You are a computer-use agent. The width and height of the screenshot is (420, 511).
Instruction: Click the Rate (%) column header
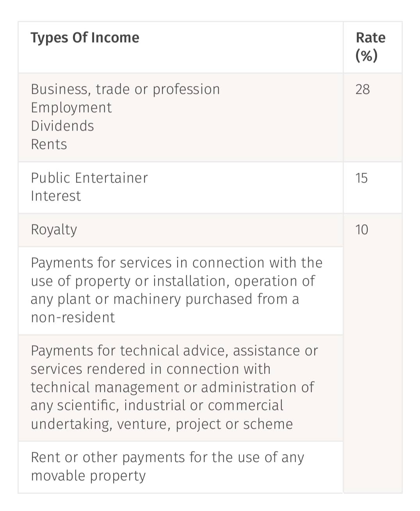(x=370, y=47)
